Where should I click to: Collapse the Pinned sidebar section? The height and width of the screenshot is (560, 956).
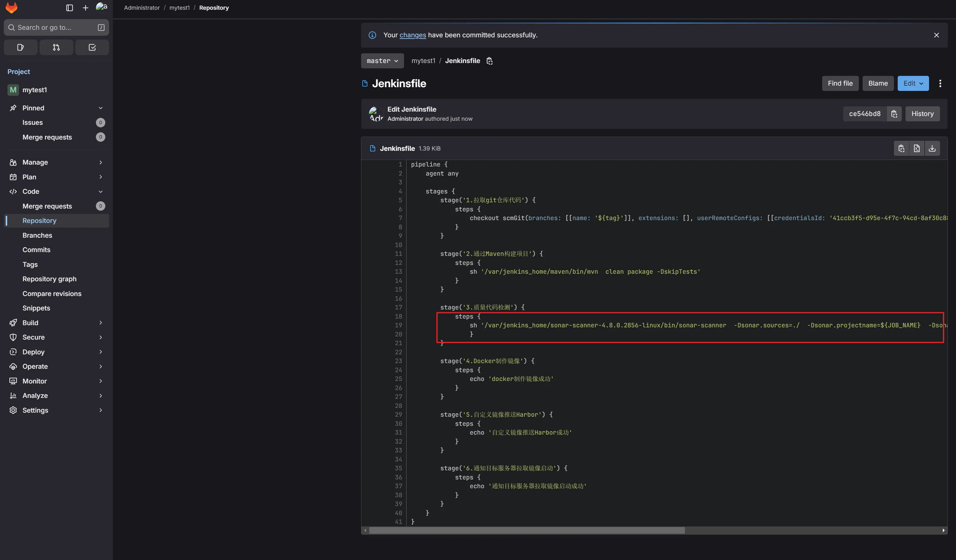(100, 108)
